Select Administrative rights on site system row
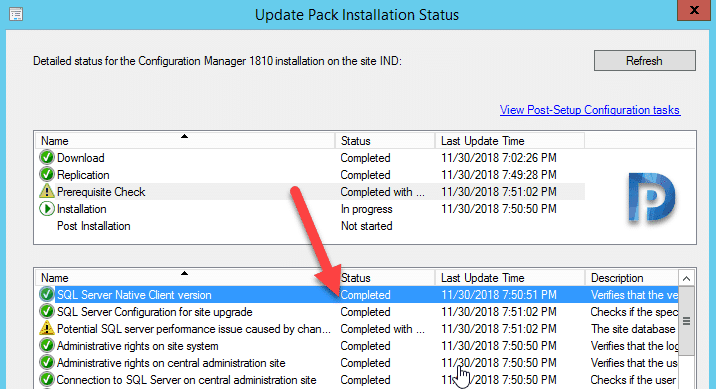716x389 pixels. click(x=357, y=346)
